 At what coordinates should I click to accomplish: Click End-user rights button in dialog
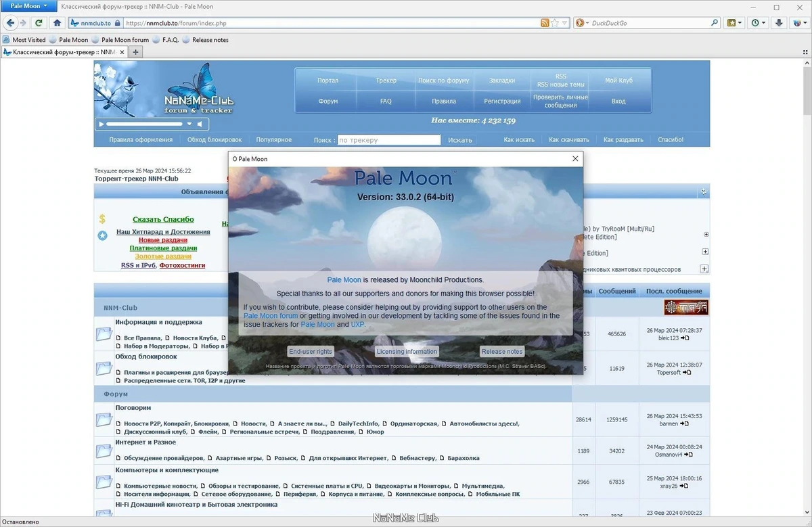click(x=311, y=351)
